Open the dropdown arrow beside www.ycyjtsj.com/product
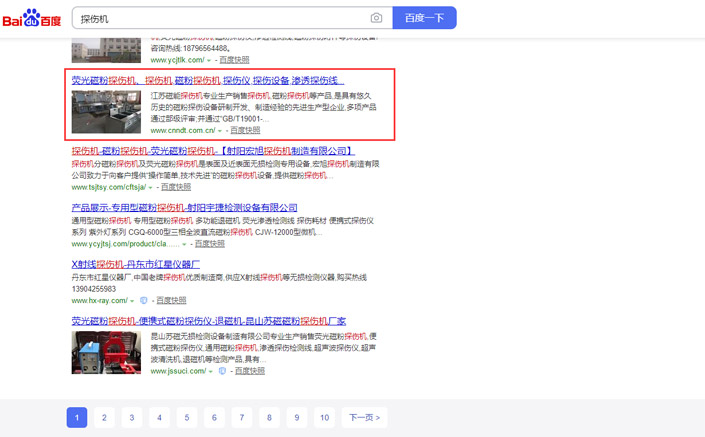The image size is (705, 437). click(x=186, y=244)
